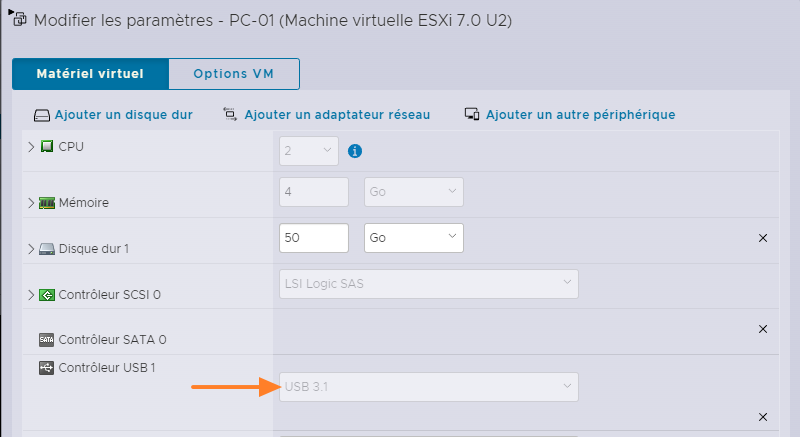Click the Contrôleur SATA 0 icon
This screenshot has width=800, height=437.
point(46,339)
